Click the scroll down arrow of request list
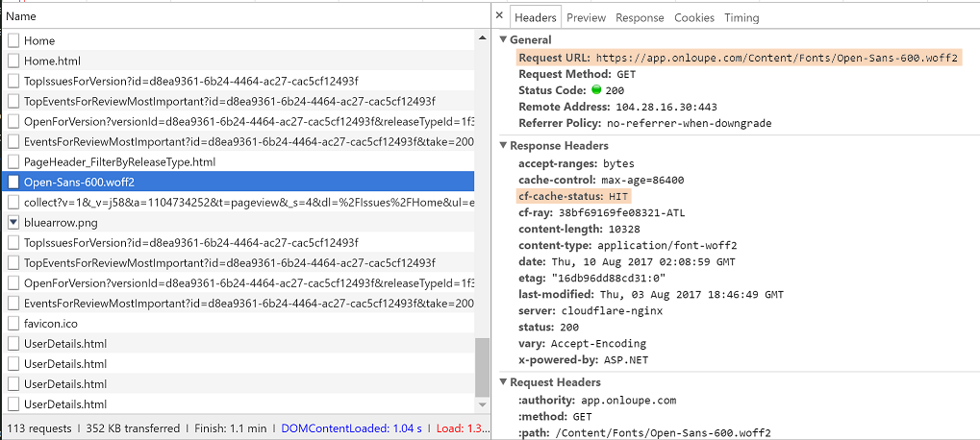 [x=482, y=405]
